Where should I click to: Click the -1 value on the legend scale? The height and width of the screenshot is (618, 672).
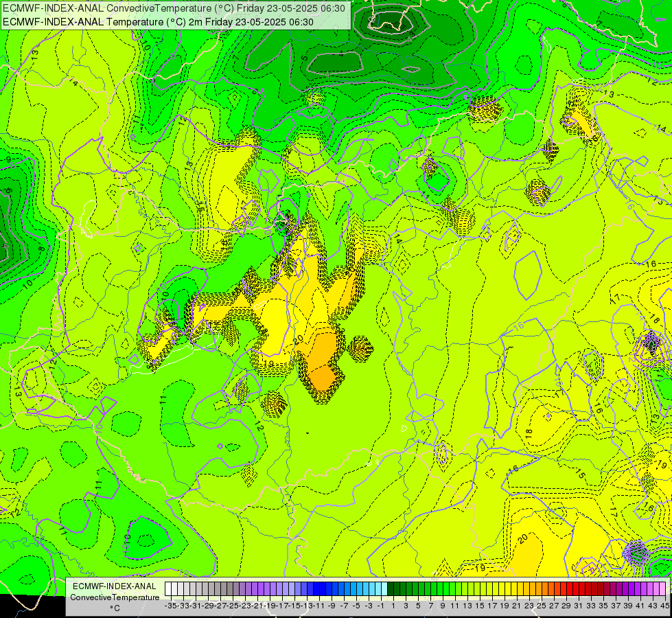click(x=381, y=606)
